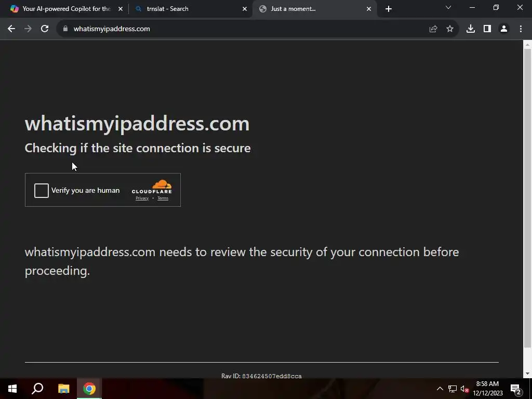Viewport: 532px width, 399px height.
Task: Switch to the trnslat - Search tab
Action: (191, 9)
